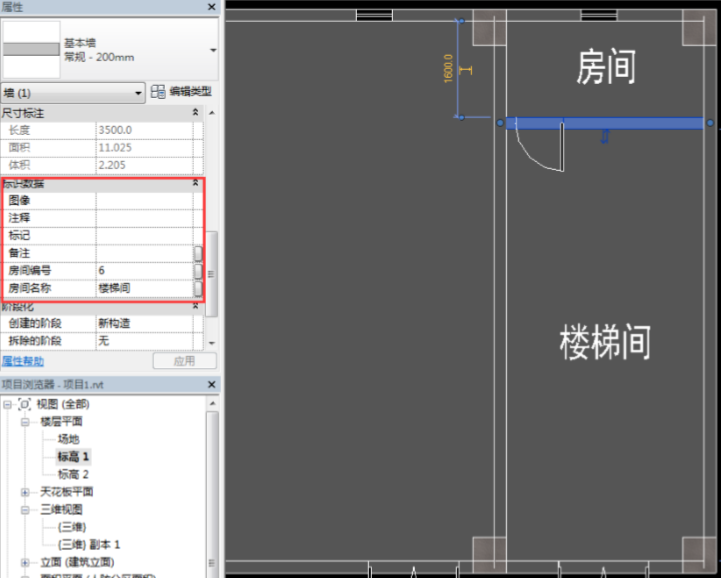Click the 备注 value field
This screenshot has height=578, width=721.
144,253
